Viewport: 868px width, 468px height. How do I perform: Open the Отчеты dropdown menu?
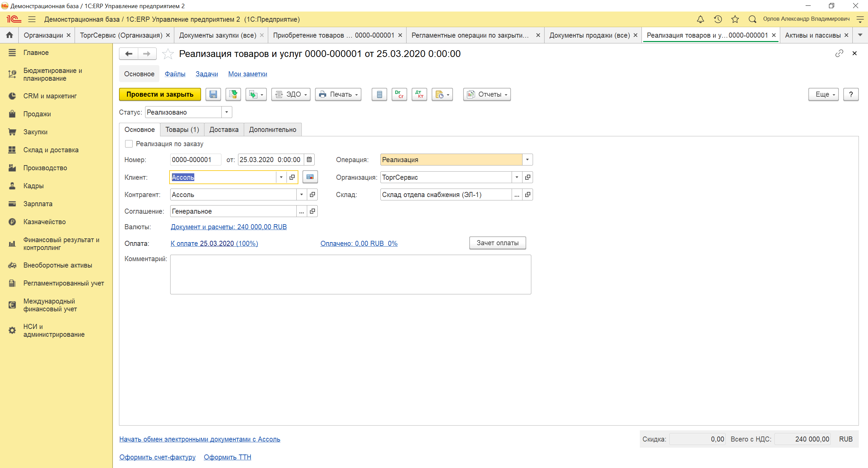[x=487, y=94]
